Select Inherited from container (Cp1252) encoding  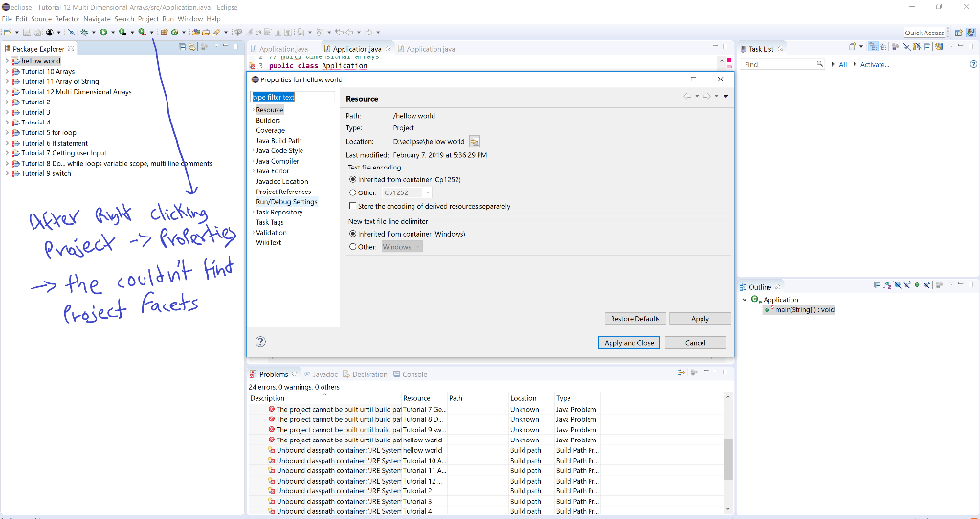(353, 179)
